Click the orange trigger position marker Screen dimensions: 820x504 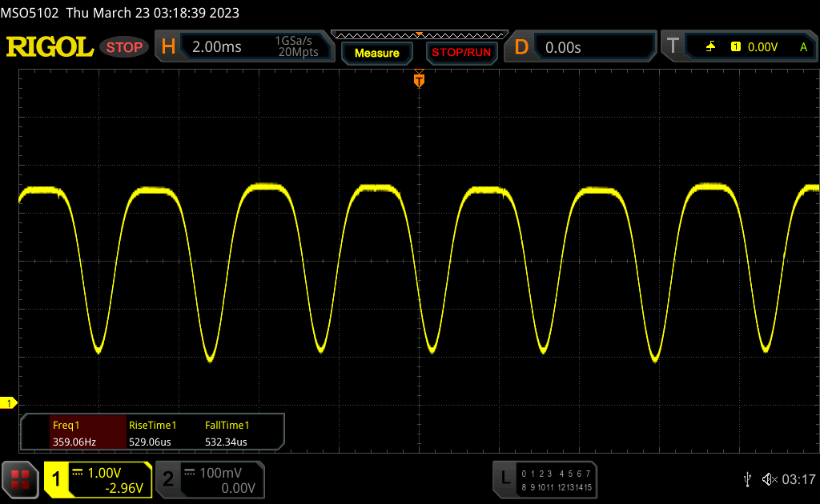point(419,80)
